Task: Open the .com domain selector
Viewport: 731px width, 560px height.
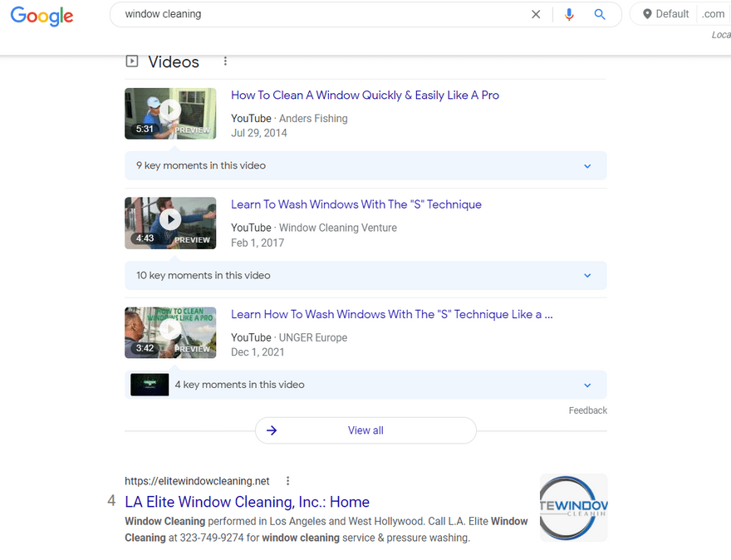Action: click(714, 14)
